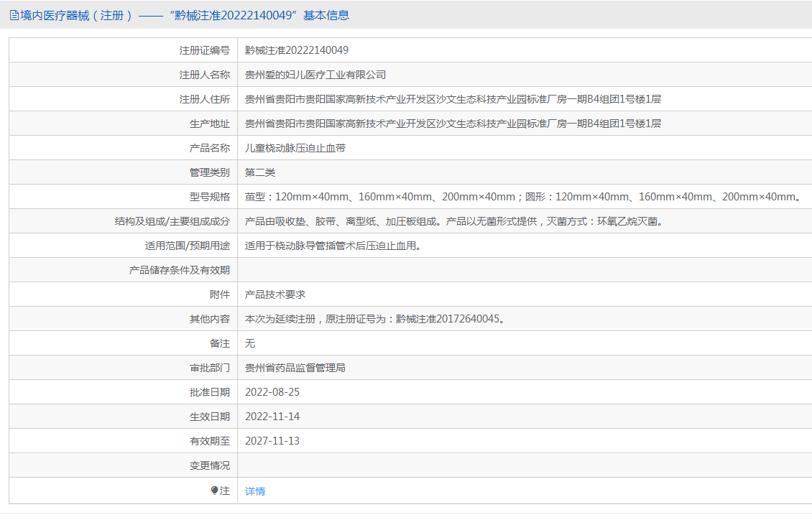This screenshot has width=812, height=520.
Task: Select registration number 黔械注准20222140049 in the table
Action: 297,50
